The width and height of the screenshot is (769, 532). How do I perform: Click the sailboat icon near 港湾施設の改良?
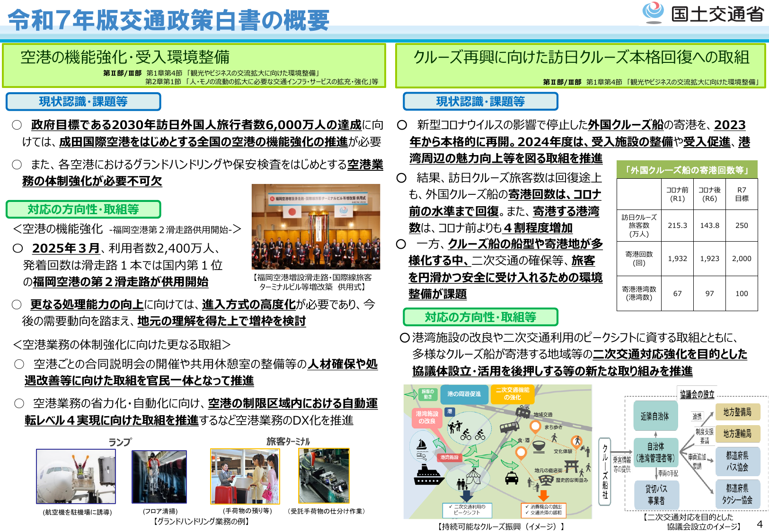tap(422, 445)
